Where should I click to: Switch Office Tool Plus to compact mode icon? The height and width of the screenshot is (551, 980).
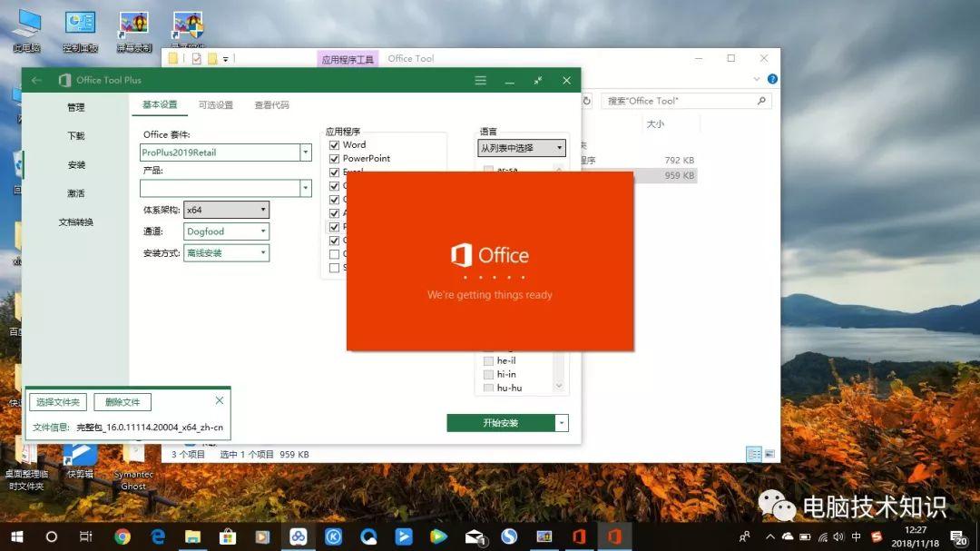pyautogui.click(x=538, y=80)
